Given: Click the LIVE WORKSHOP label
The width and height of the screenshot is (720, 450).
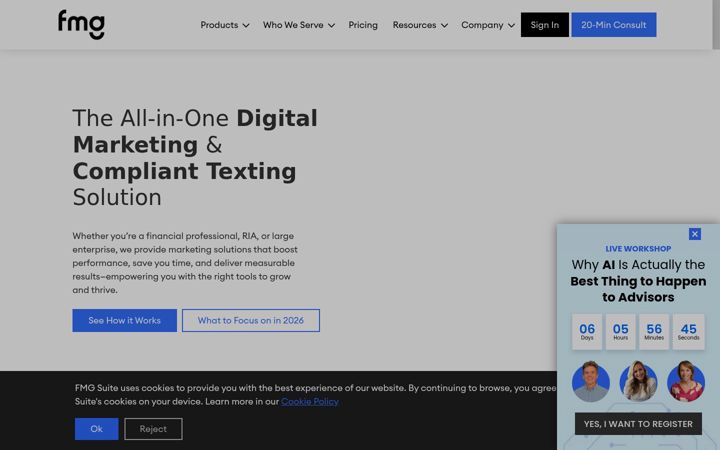Looking at the screenshot, I should (x=638, y=249).
